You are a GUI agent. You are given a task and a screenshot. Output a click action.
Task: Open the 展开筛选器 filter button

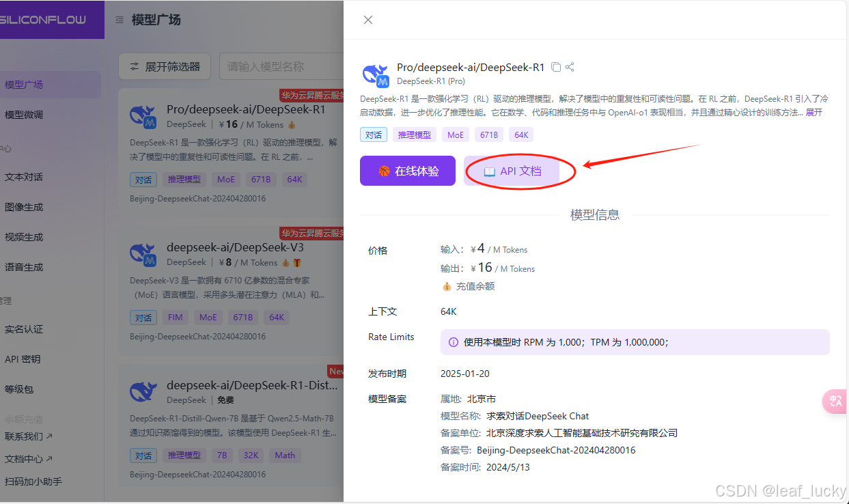[x=165, y=66]
